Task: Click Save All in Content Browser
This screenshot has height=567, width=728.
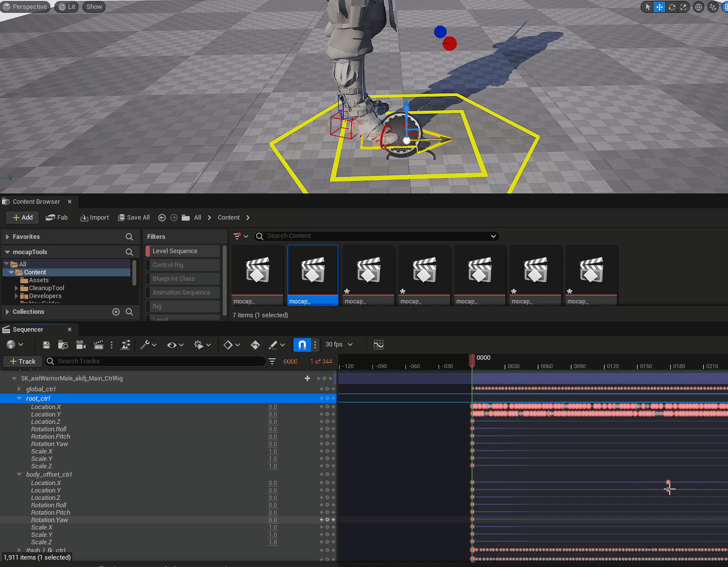Action: pos(134,218)
